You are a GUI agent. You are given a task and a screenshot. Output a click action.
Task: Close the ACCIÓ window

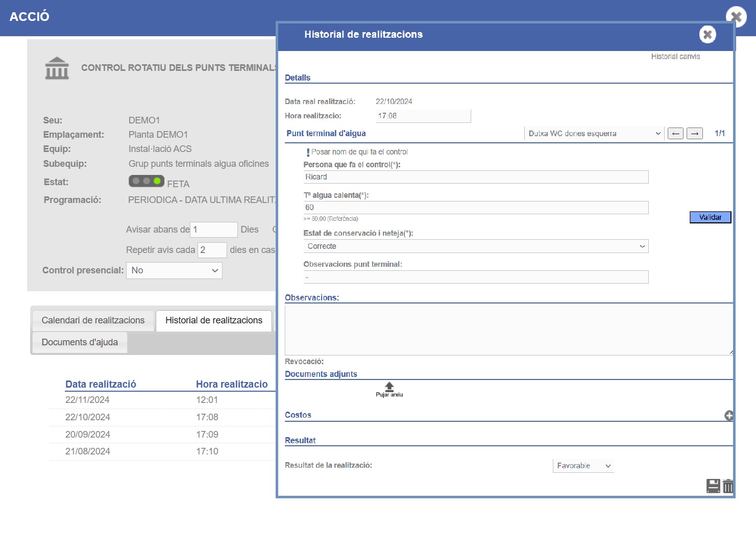point(736,17)
